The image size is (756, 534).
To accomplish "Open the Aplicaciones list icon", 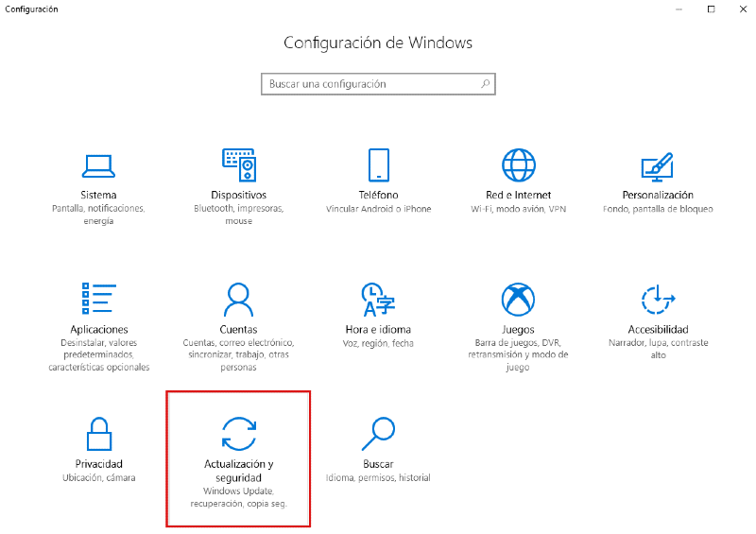I will [99, 298].
